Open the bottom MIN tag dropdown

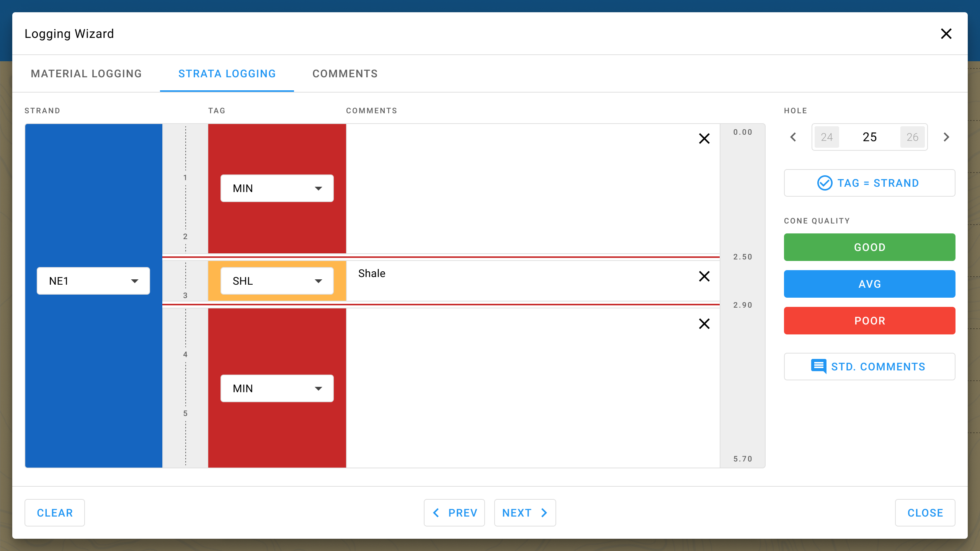pyautogui.click(x=277, y=388)
